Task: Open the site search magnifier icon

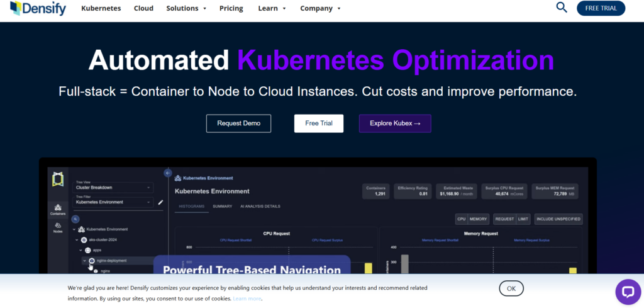Action: (562, 8)
